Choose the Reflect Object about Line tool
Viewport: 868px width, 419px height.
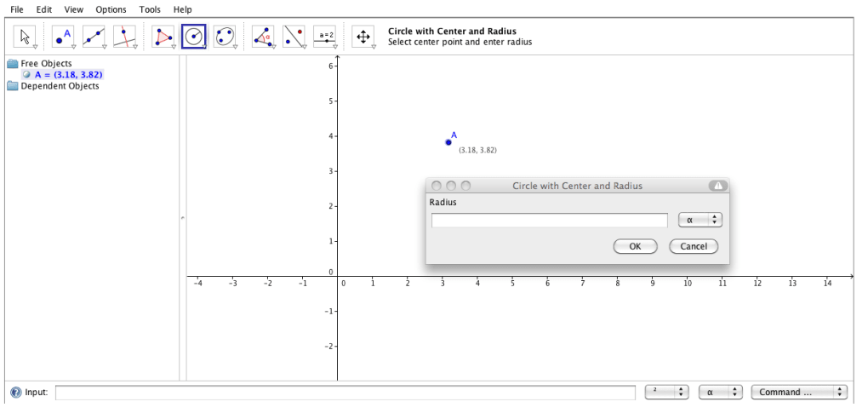(x=294, y=37)
